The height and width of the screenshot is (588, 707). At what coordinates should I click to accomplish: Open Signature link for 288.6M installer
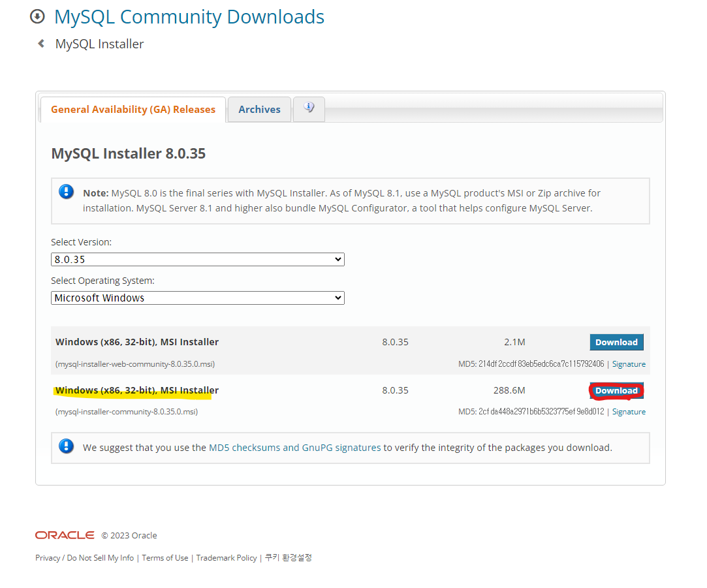point(629,412)
